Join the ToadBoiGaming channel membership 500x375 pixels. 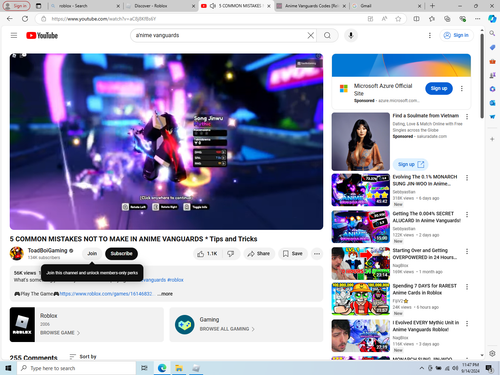tap(92, 254)
